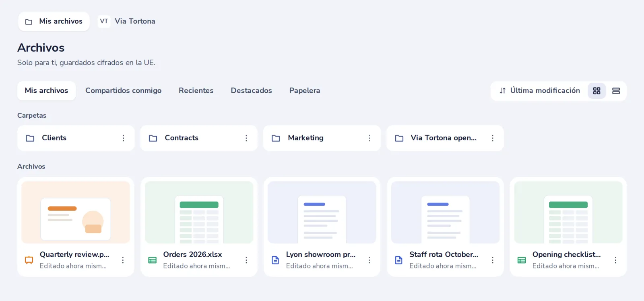Switch to list view

coord(616,91)
